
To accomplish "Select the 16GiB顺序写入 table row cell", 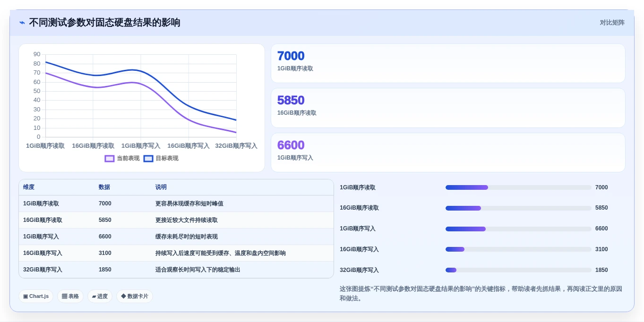I will click(43, 254).
